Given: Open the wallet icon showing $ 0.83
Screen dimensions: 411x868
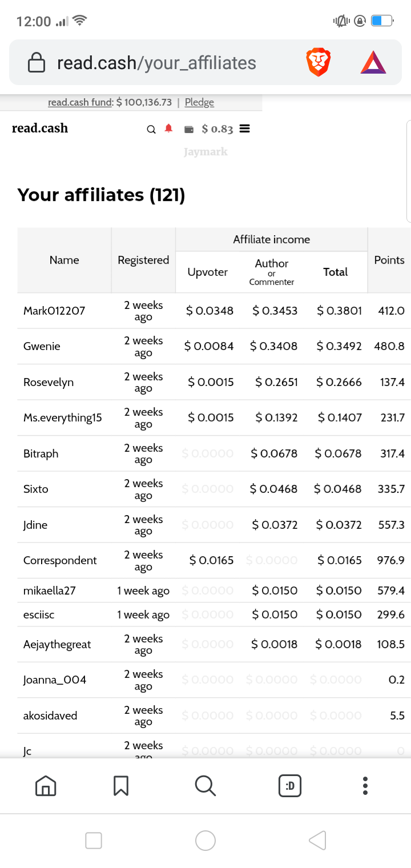Looking at the screenshot, I should tap(189, 130).
